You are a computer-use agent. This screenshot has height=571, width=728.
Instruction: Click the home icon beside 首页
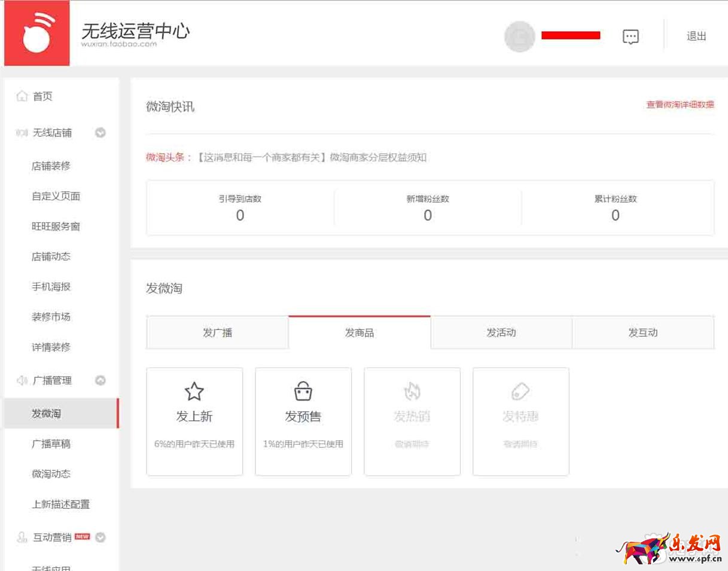(x=22, y=96)
